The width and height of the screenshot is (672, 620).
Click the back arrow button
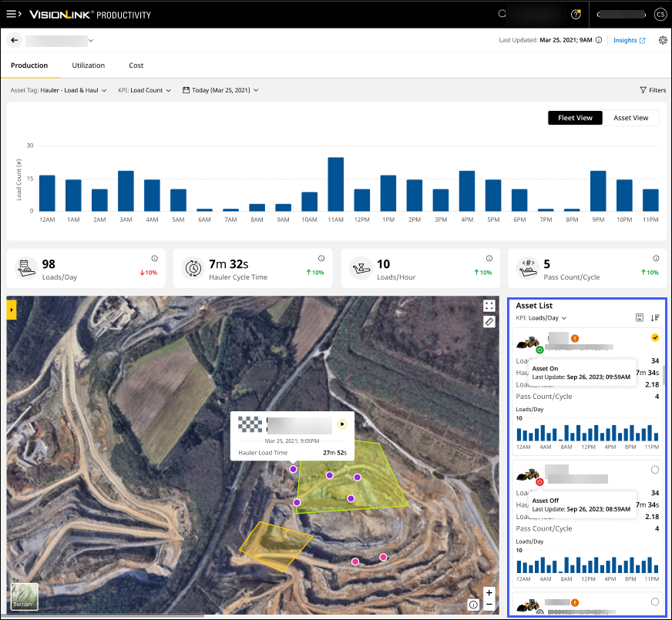(x=15, y=40)
